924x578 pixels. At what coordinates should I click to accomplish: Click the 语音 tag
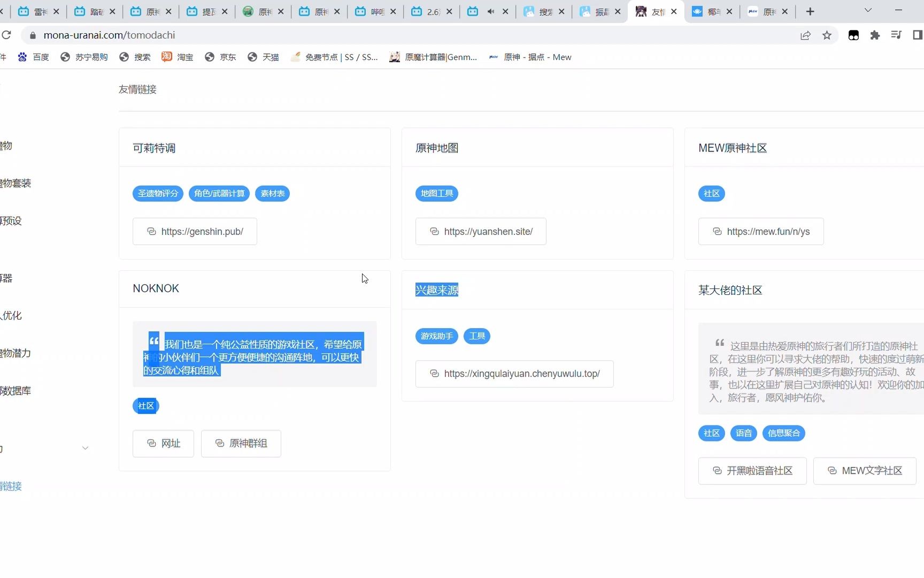click(744, 433)
